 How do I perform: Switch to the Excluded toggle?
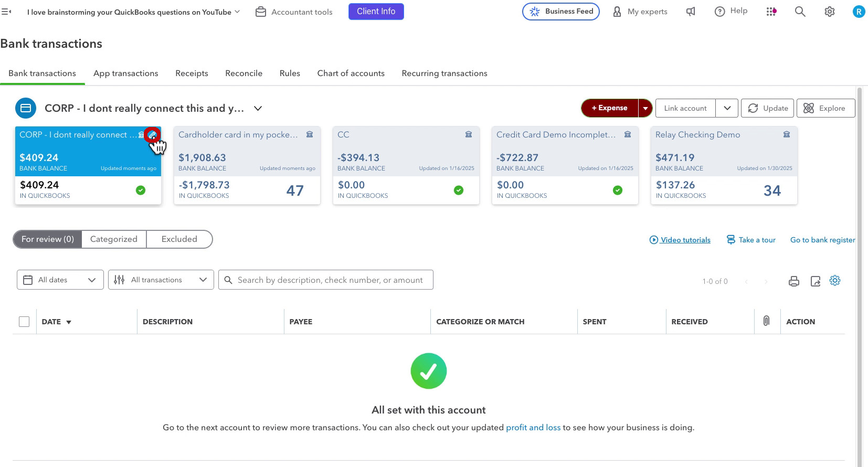coord(179,239)
